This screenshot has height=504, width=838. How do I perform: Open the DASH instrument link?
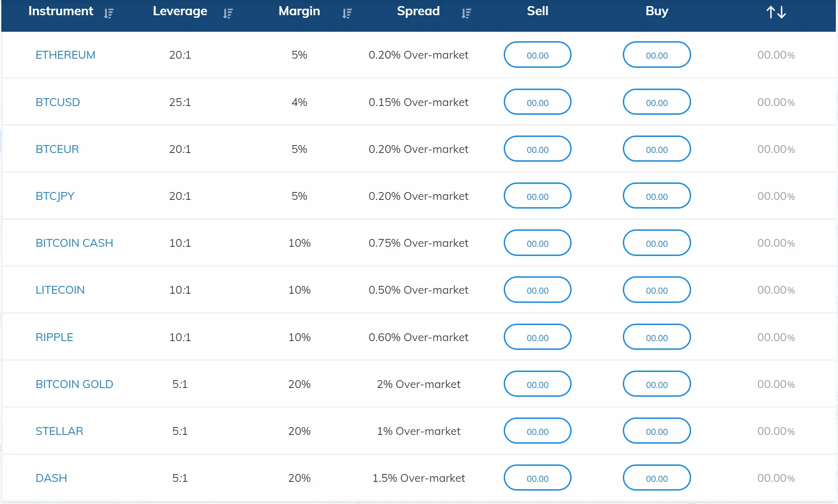point(51,478)
